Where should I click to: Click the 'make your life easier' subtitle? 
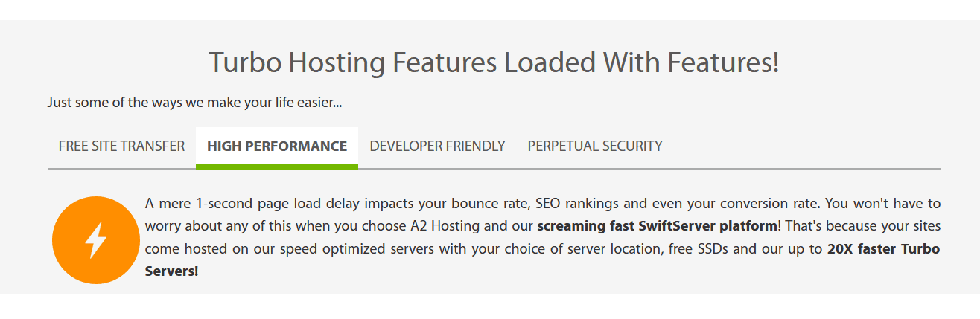194,103
